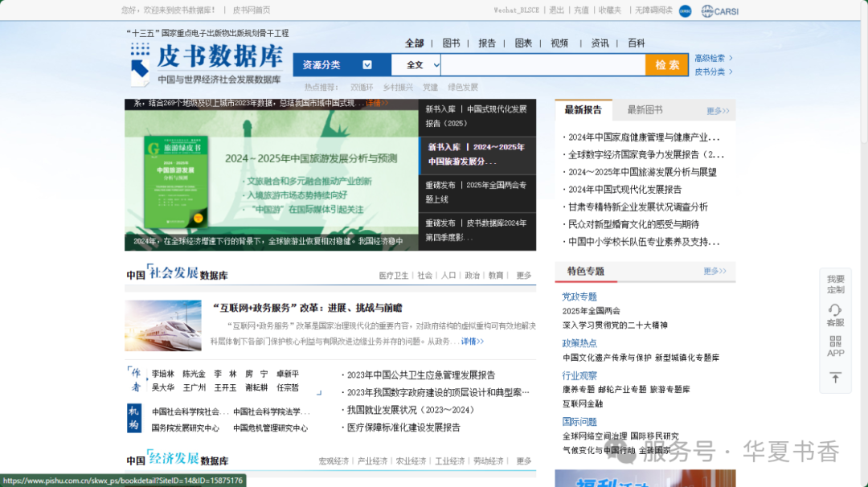The width and height of the screenshot is (868, 487).
Task: Open report 2024年中国式现代化发展报告
Action: click(624, 190)
